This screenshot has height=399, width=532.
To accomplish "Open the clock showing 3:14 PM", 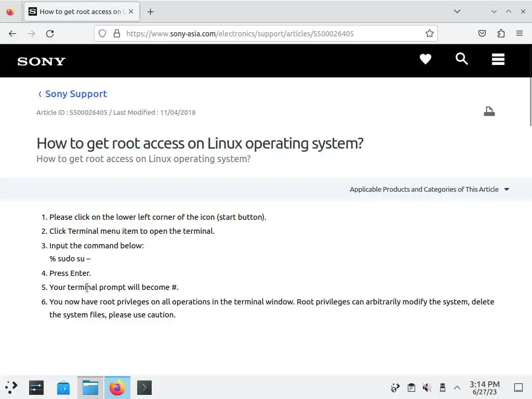I will click(x=485, y=388).
